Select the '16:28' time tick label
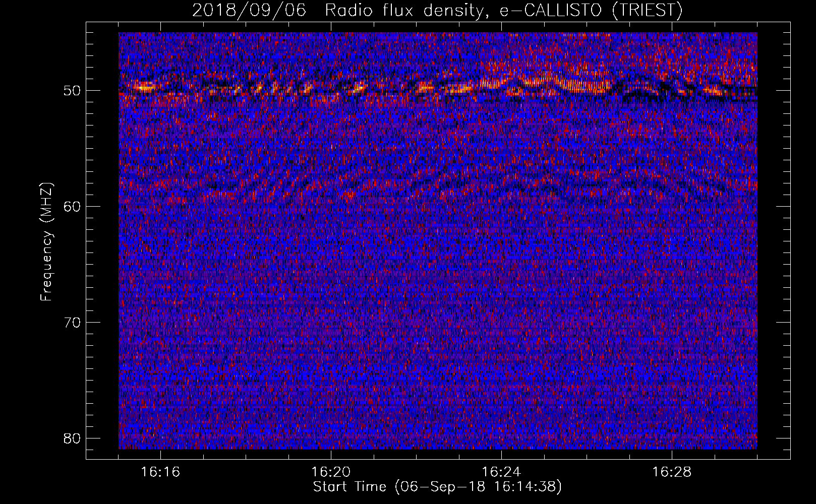Screen dimensions: 816x504 (x=672, y=472)
